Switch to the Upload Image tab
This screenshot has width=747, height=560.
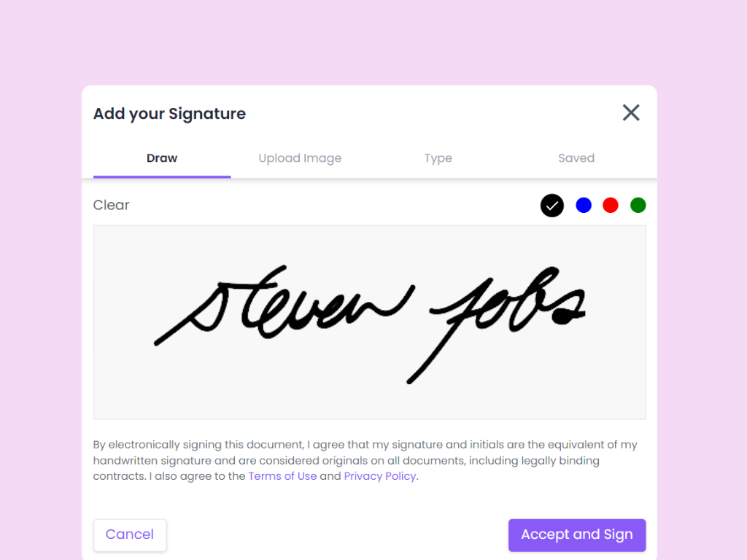tap(300, 158)
